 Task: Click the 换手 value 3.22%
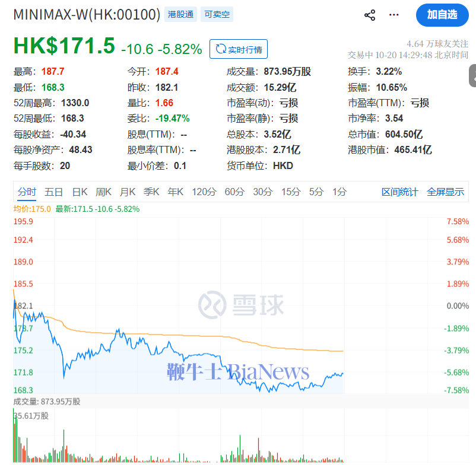pyautogui.click(x=389, y=72)
